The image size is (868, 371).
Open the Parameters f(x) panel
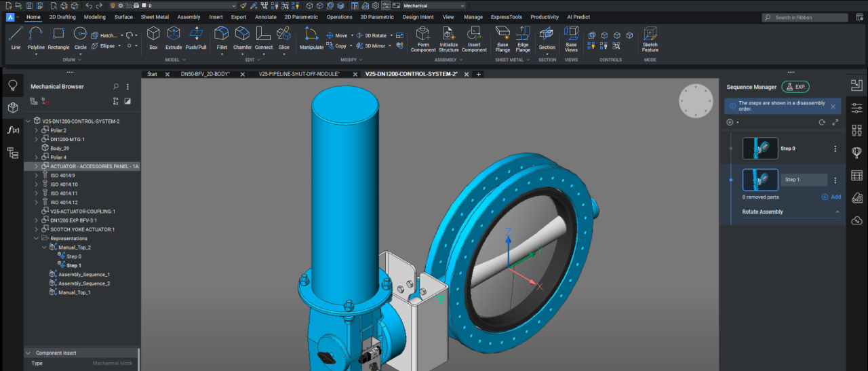click(12, 130)
